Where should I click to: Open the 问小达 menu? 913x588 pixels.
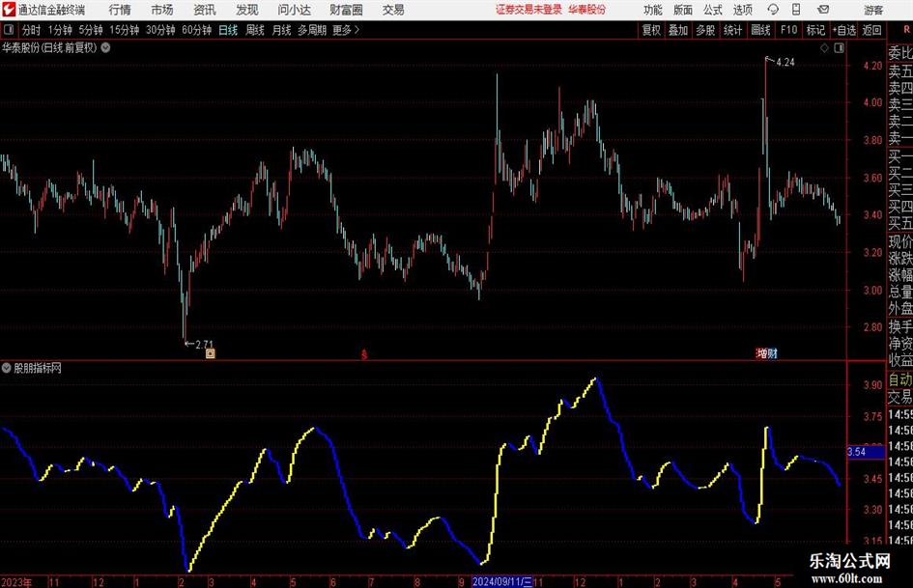coord(294,10)
